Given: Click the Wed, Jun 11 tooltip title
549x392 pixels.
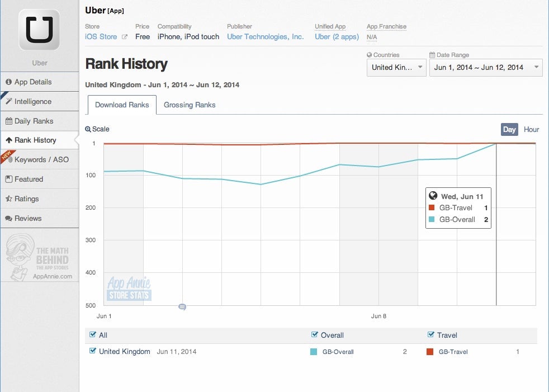Looking at the screenshot, I should tap(462, 196).
